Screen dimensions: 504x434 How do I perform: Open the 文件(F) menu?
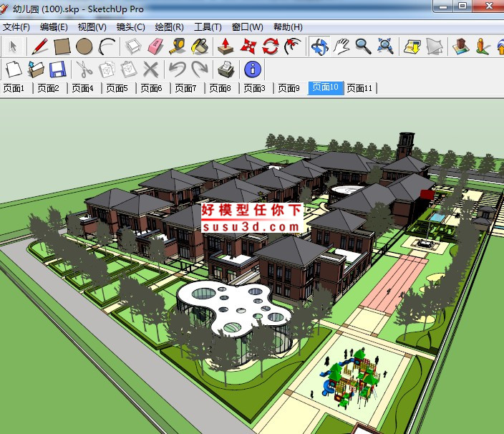click(x=16, y=27)
